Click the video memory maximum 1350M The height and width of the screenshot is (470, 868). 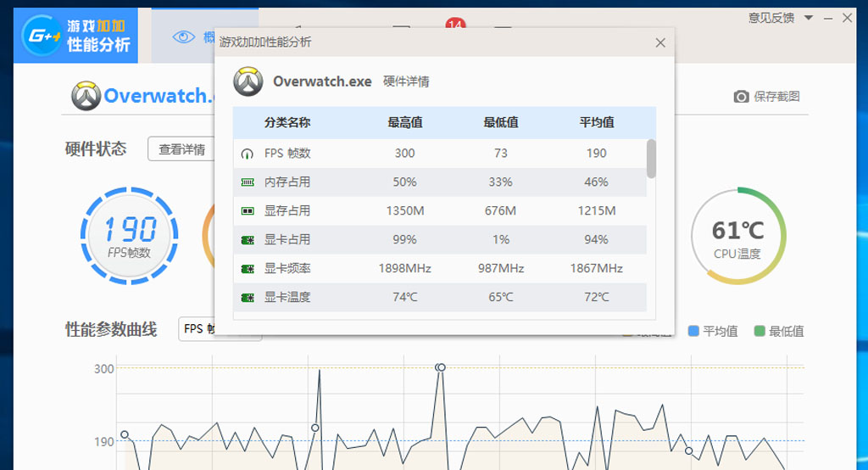[x=404, y=211]
